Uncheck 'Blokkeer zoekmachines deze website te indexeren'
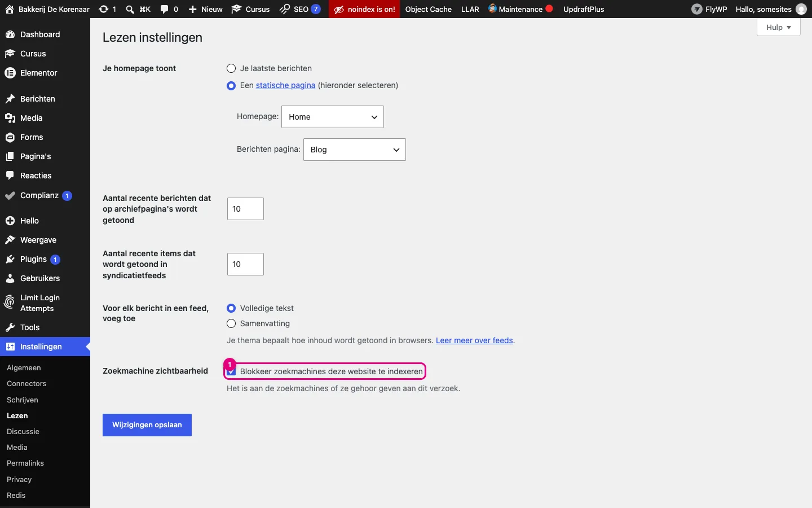 [x=231, y=371]
